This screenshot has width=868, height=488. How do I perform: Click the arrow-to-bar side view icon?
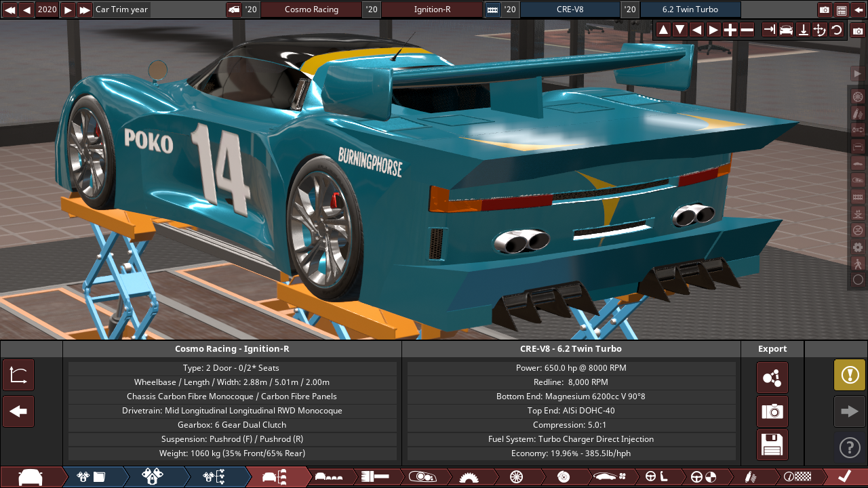click(769, 30)
